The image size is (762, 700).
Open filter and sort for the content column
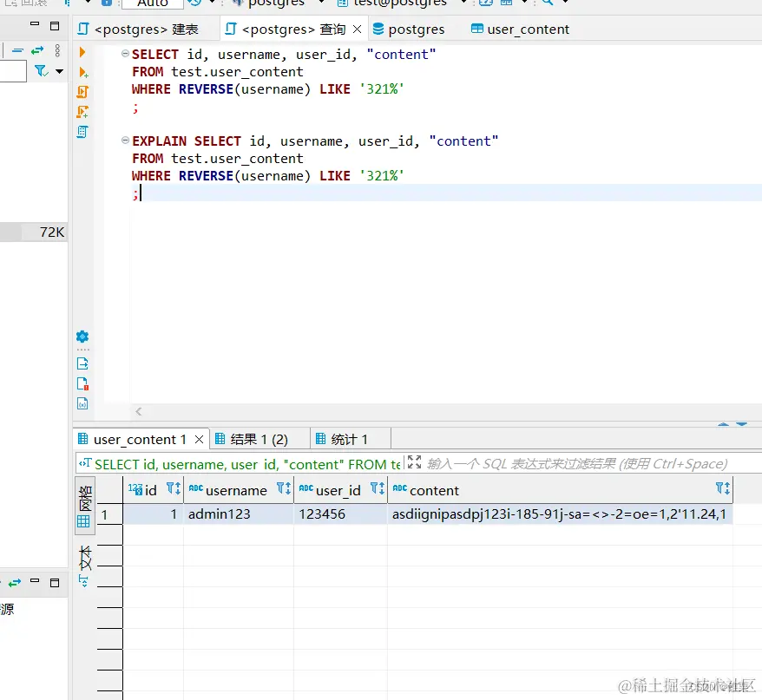(x=723, y=488)
